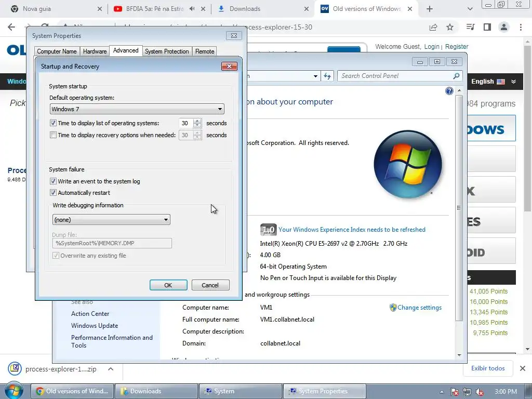
Task: Click the taskbar clock 3:00 PM
Action: 506,392
